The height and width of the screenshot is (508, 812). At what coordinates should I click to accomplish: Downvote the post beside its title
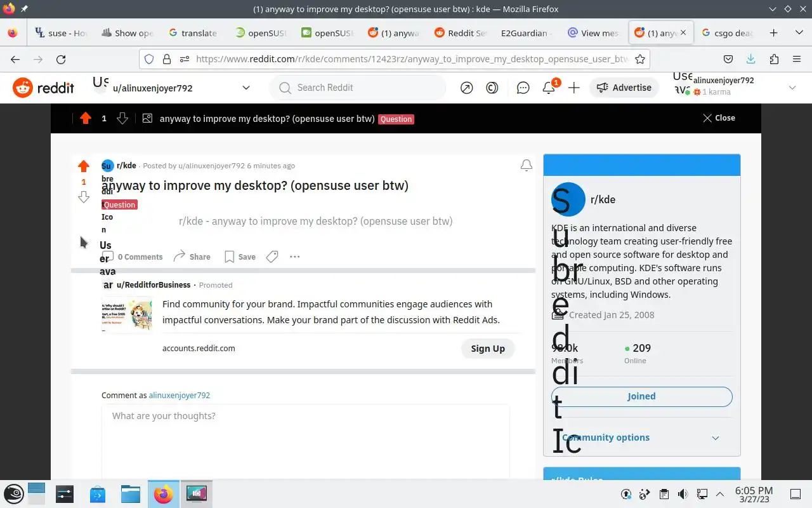click(x=84, y=197)
